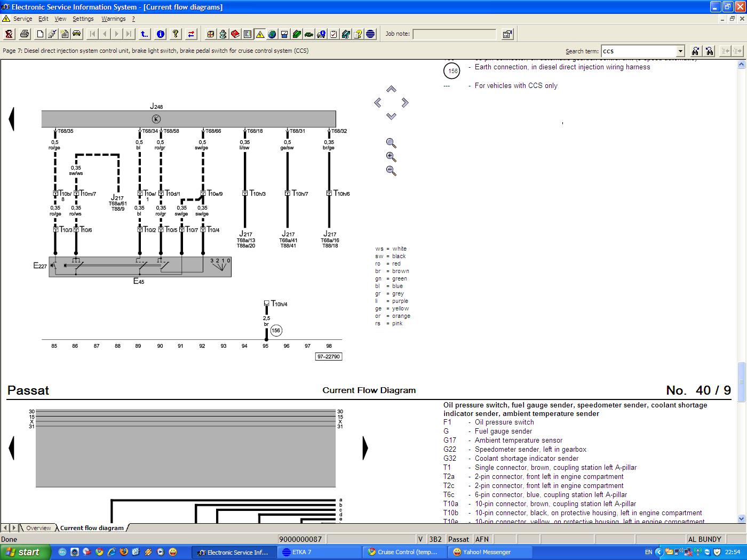Click the earth globe toolbar icon
The height and width of the screenshot is (560, 747).
point(272,34)
